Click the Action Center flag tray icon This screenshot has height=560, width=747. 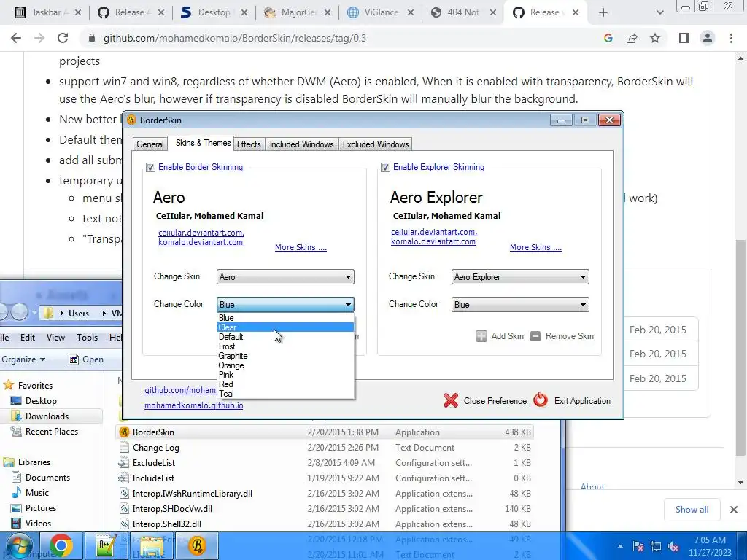638,546
